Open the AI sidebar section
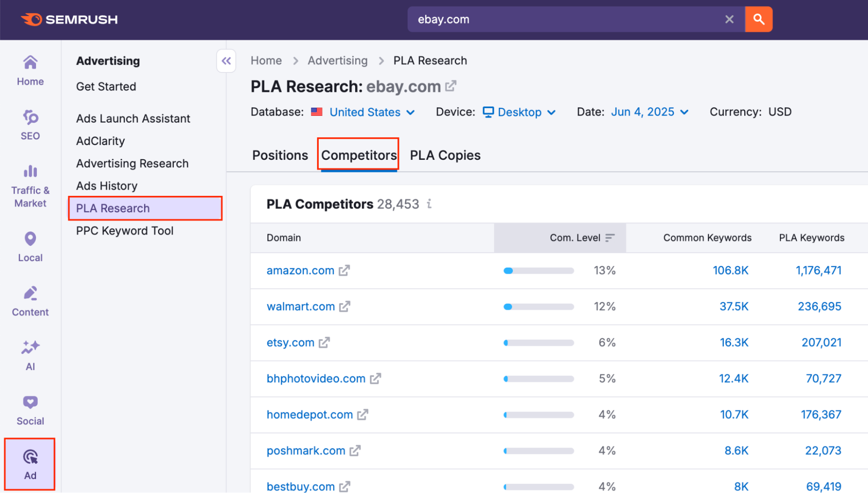This screenshot has width=868, height=493. click(30, 355)
